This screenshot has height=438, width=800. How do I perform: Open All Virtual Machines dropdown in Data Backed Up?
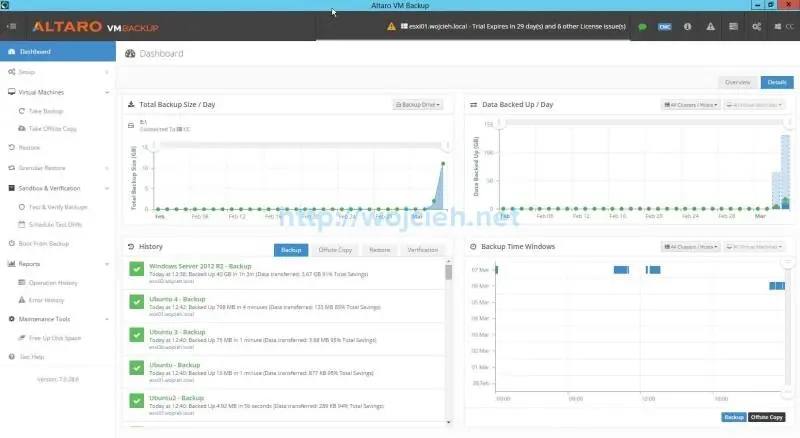click(754, 105)
